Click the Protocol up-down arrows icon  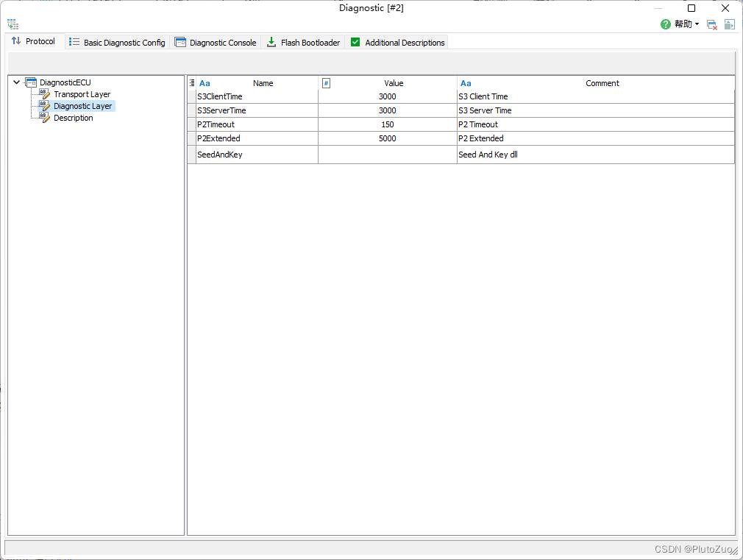pyautogui.click(x=16, y=40)
